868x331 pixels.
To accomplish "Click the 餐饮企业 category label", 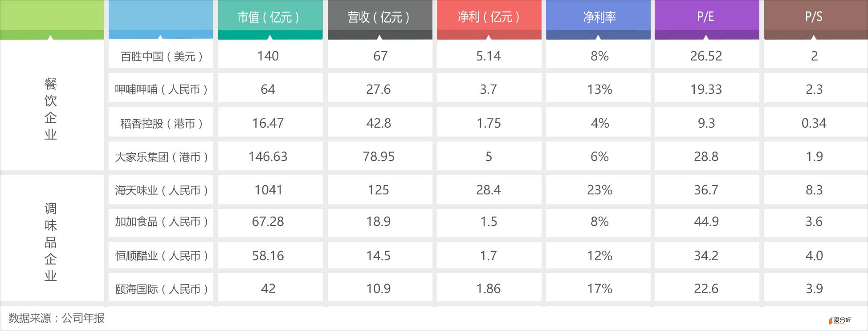I will tap(51, 109).
